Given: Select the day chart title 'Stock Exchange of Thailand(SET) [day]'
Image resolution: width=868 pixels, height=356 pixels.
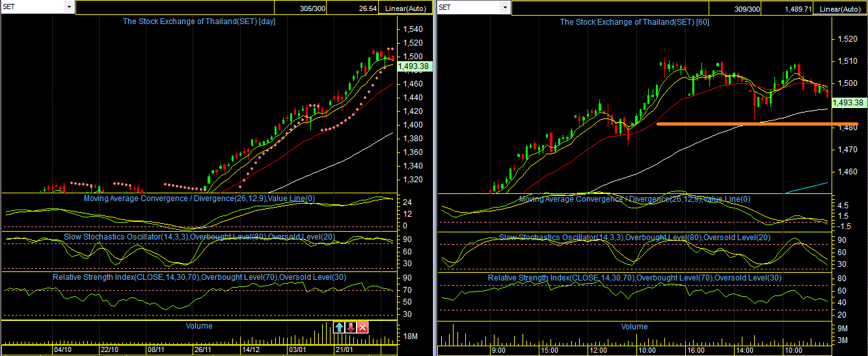Looking at the screenshot, I should (x=198, y=21).
